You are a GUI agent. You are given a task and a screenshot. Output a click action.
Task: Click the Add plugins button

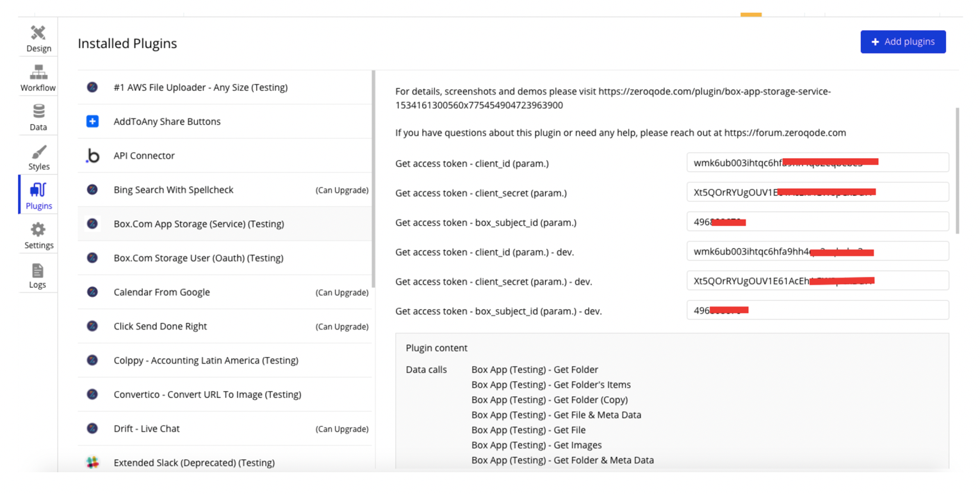pos(902,42)
